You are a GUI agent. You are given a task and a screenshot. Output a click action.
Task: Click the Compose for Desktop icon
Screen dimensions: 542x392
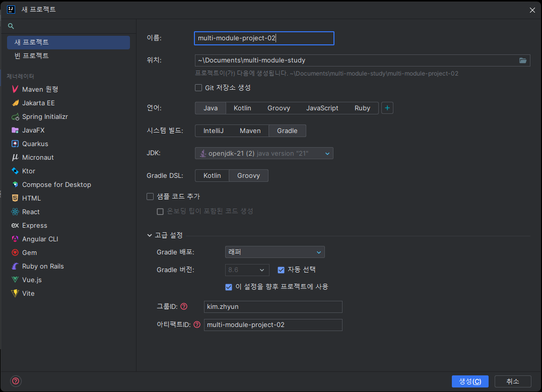pyautogui.click(x=15, y=184)
